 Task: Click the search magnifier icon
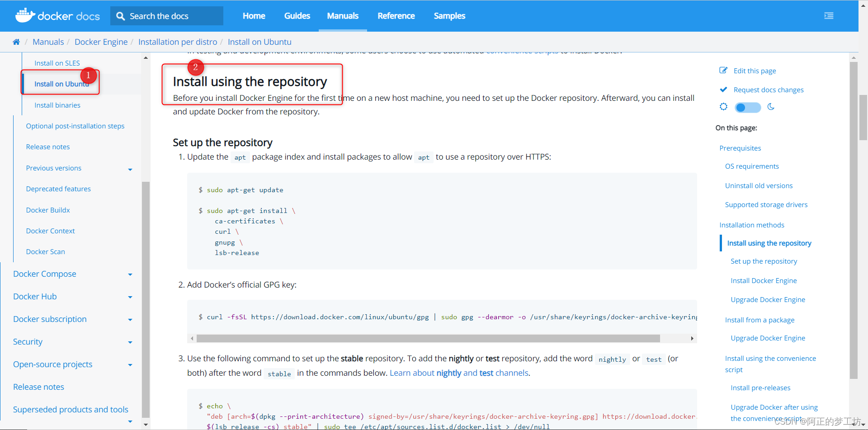tap(120, 16)
